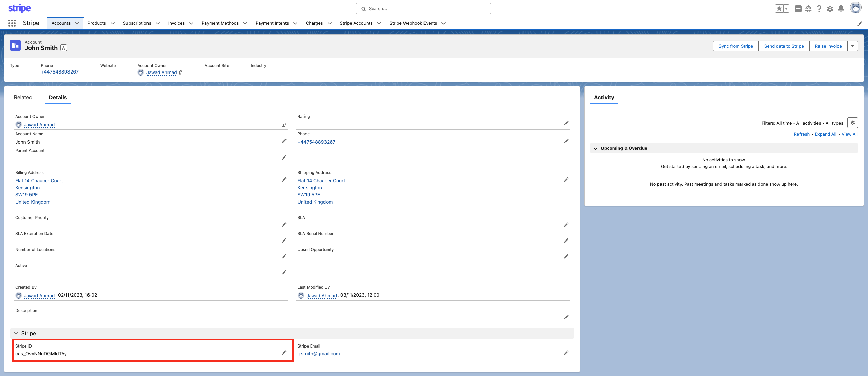Open the more actions dropdown beside Raise Invoice
This screenshot has width=868, height=376.
coord(852,46)
